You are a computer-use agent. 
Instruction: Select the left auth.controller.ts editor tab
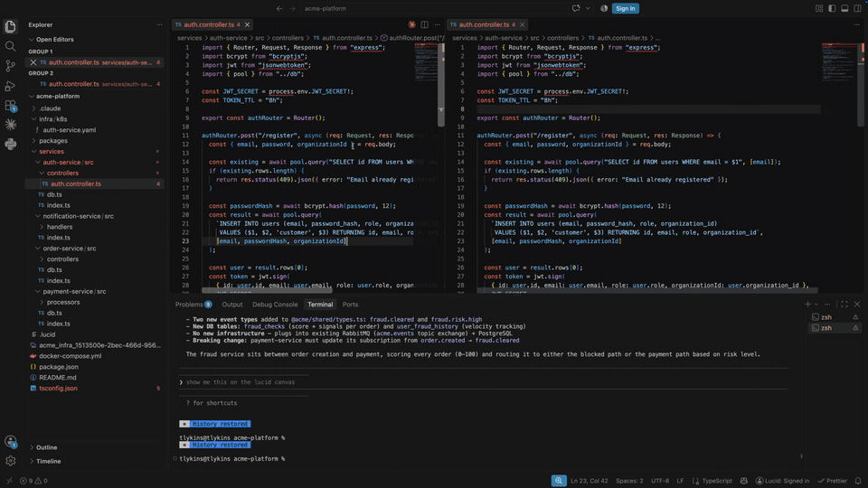[x=212, y=24]
